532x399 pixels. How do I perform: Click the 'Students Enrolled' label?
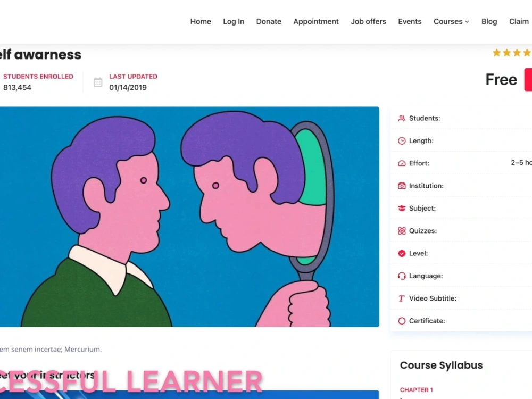tap(38, 77)
